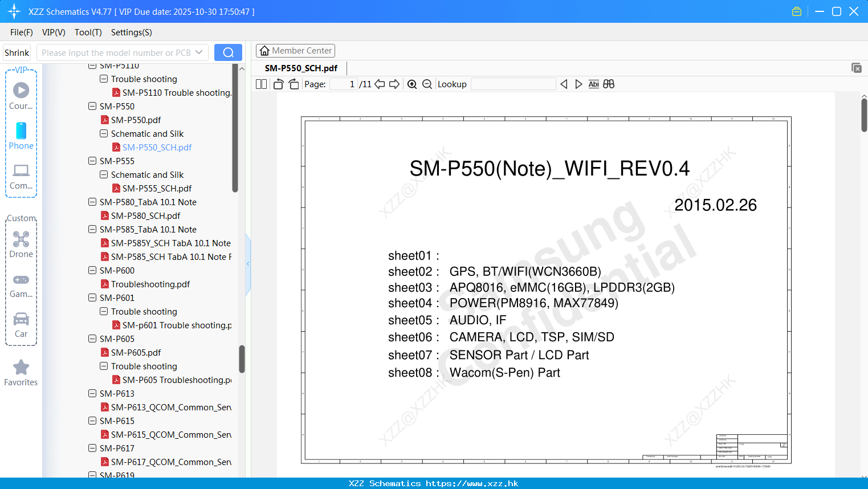Collapse the SM-P605 folder

(x=92, y=339)
